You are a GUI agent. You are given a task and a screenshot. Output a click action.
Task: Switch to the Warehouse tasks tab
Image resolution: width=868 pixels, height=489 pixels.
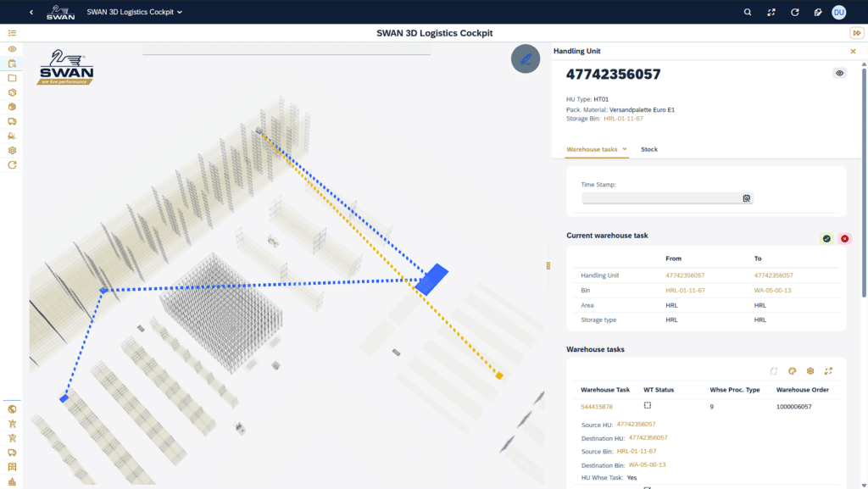(592, 149)
